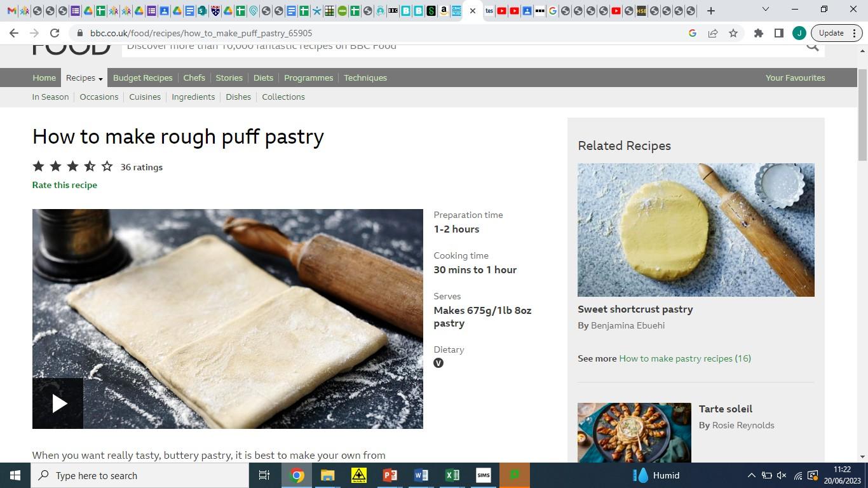Image resolution: width=868 pixels, height=488 pixels.
Task: Go back to the previous page
Action: 14,33
